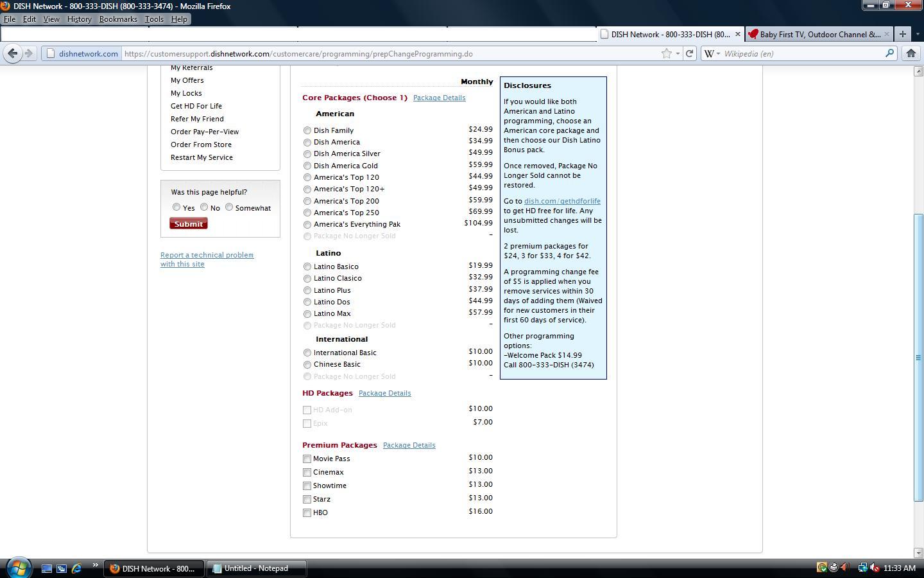
Task: Expand the URL history dropdown arrow
Action: click(678, 53)
